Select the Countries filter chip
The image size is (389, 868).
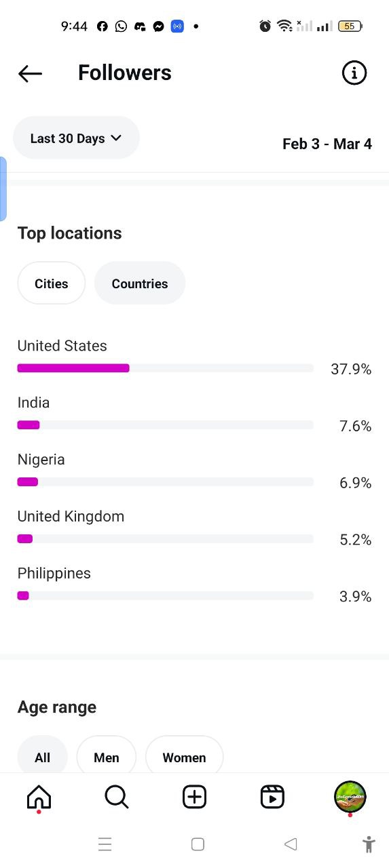[x=140, y=283]
